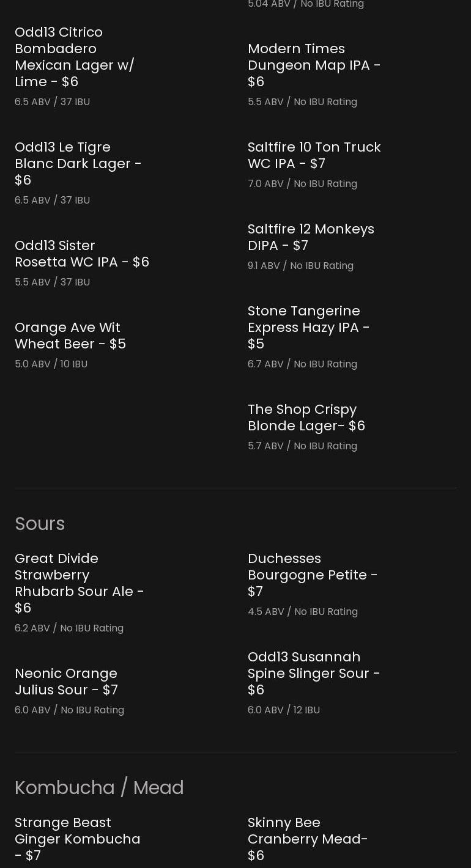Click the 6.0 ABV / 12 IBU text
The width and height of the screenshot is (471, 868).
pos(283,710)
